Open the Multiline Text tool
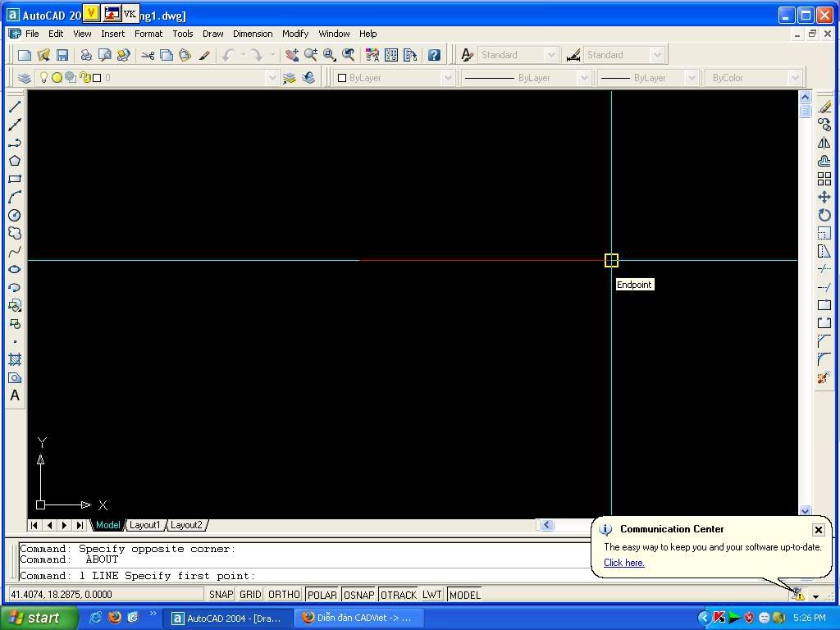The image size is (840, 630). pyautogui.click(x=15, y=395)
